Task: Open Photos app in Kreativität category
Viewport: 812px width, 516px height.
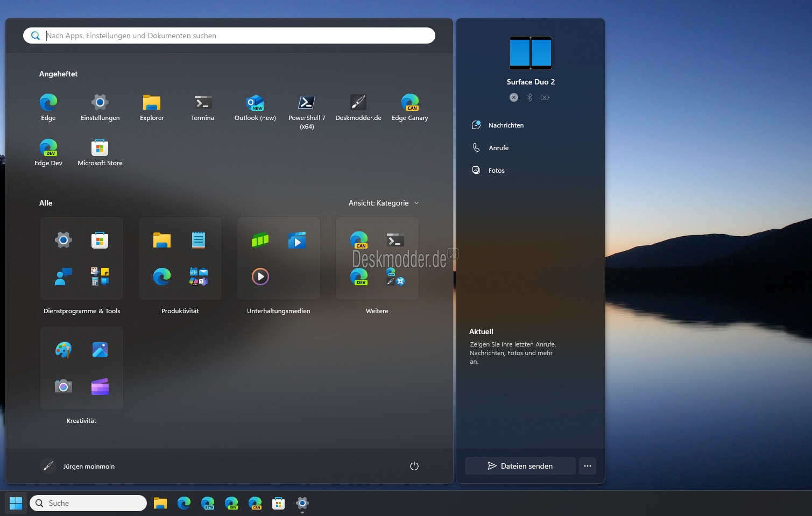Action: 100,350
